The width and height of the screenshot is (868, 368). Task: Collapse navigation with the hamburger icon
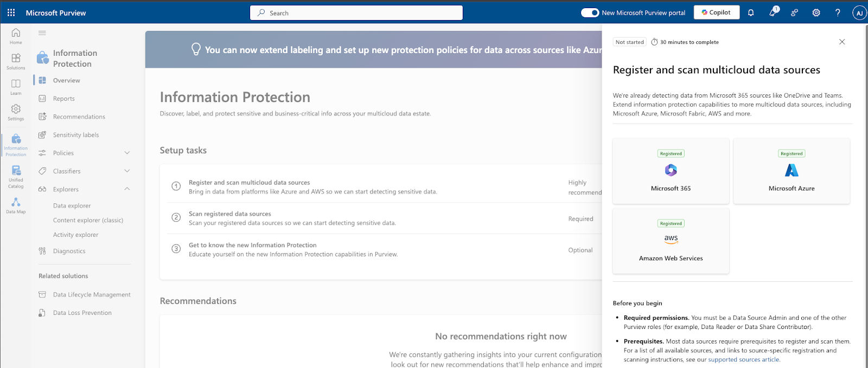point(42,33)
